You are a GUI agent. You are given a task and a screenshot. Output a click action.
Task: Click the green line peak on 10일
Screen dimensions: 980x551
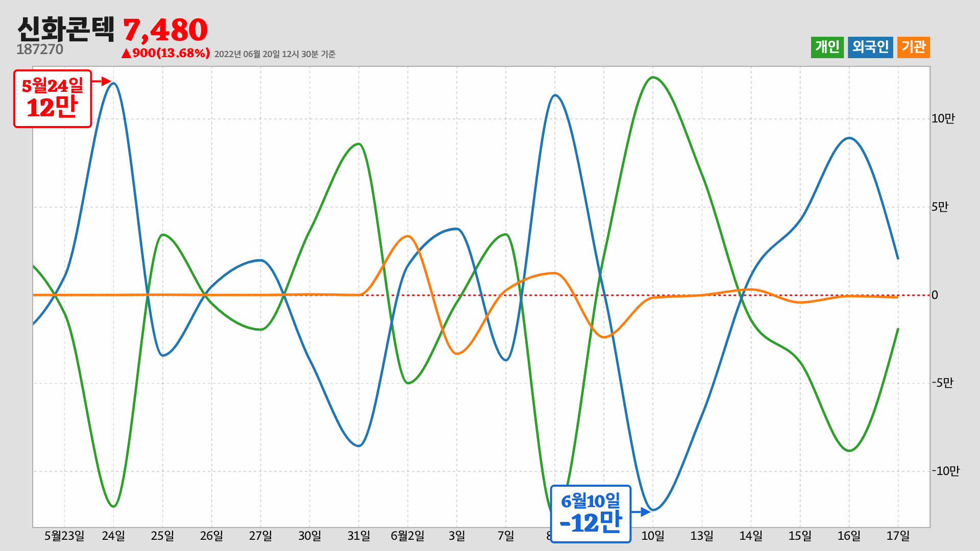(x=653, y=78)
